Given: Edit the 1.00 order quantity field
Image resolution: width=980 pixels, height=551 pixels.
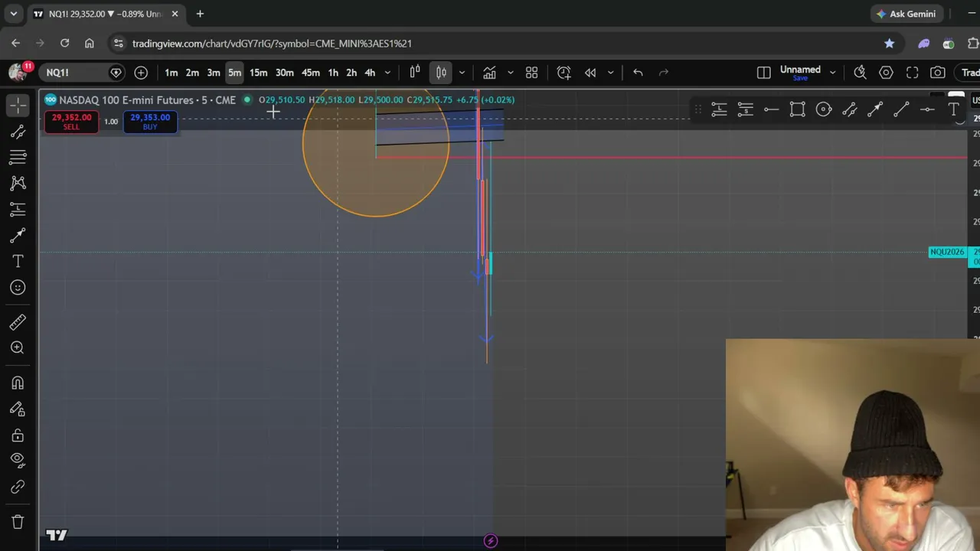Looking at the screenshot, I should coord(111,122).
